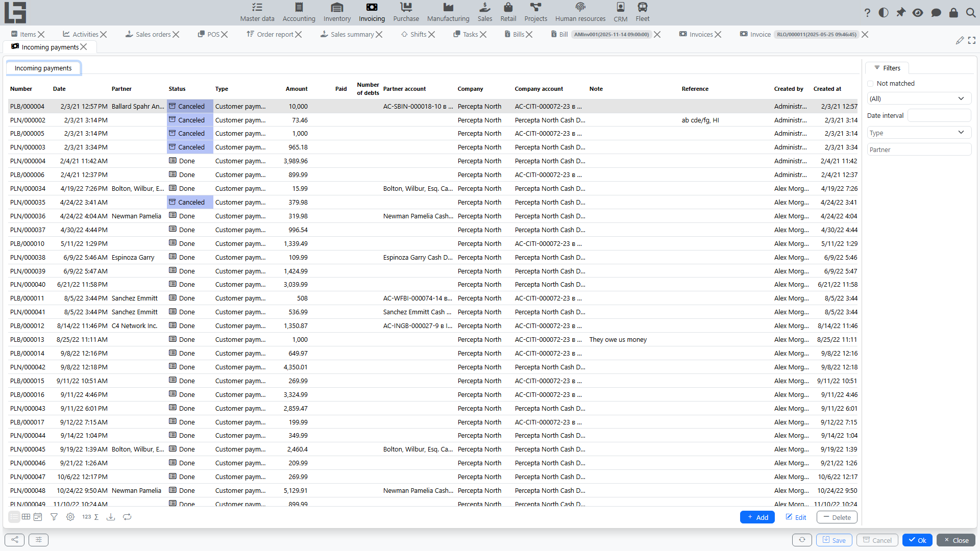Select payment row PLB/000017
980x551 pixels.
coord(432,422)
